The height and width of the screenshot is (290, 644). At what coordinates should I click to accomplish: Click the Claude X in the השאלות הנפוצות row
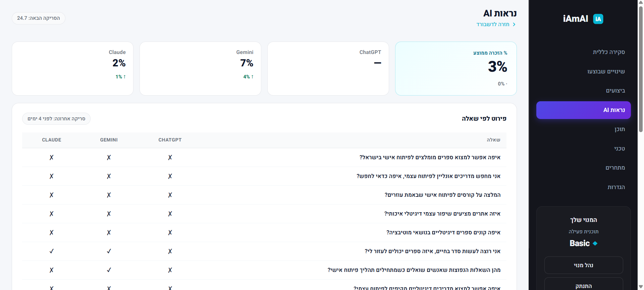(x=52, y=270)
